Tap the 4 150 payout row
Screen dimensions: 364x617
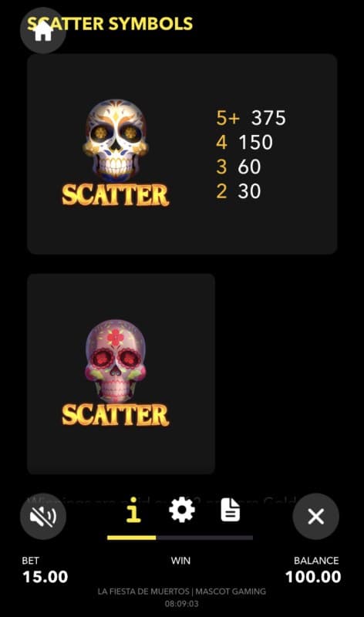pyautogui.click(x=244, y=142)
